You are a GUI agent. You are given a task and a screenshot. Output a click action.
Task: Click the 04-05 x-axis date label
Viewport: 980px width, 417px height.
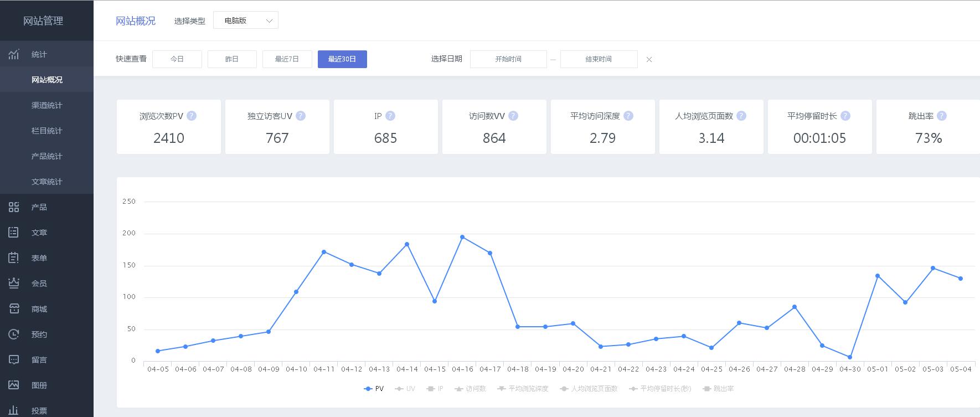click(158, 369)
